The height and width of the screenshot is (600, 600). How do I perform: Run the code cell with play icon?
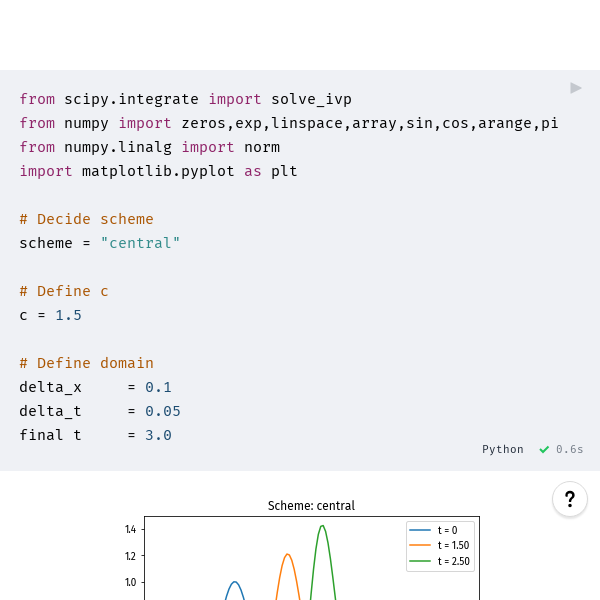pos(576,88)
